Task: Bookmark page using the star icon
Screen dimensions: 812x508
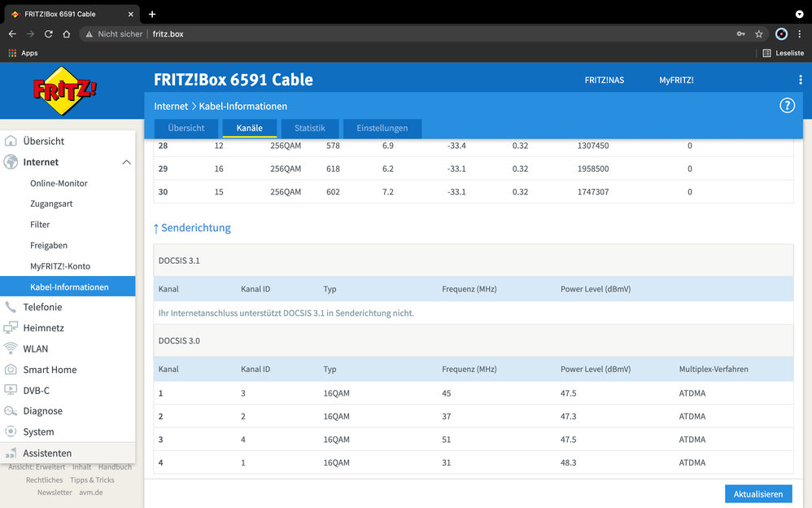Action: [759, 34]
